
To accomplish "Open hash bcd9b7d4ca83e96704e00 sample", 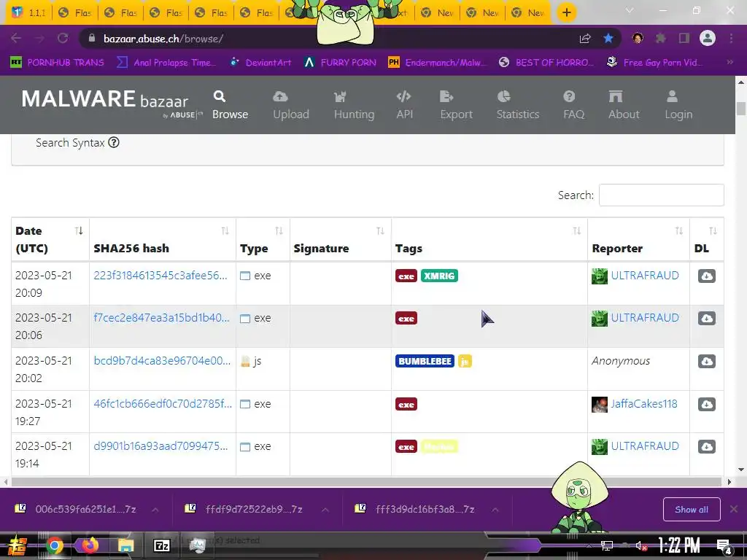I will (x=162, y=360).
